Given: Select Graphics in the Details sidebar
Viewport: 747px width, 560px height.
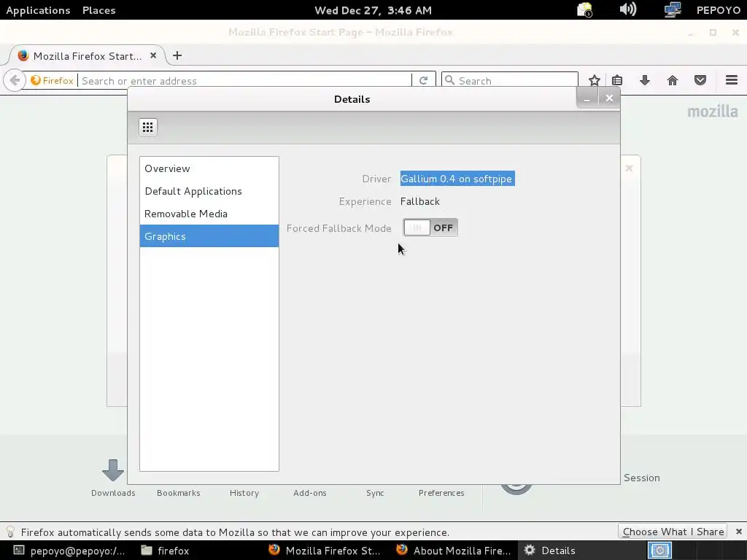Looking at the screenshot, I should [209, 236].
